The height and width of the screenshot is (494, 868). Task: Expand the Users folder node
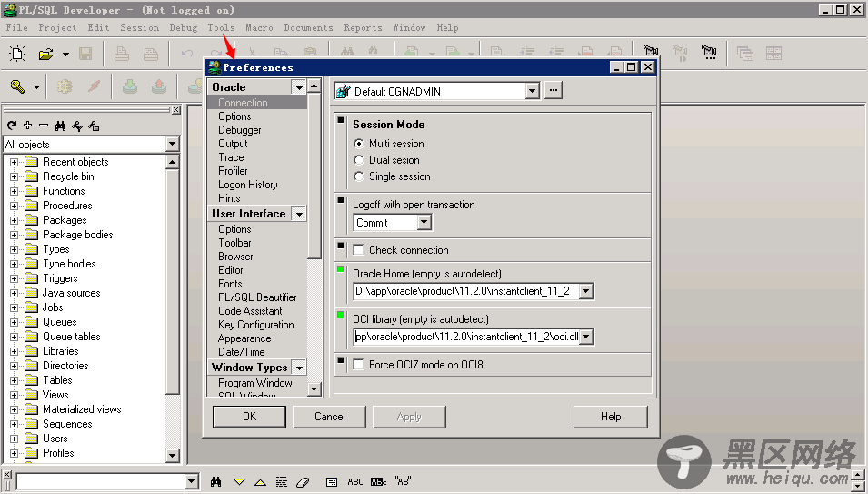click(15, 439)
